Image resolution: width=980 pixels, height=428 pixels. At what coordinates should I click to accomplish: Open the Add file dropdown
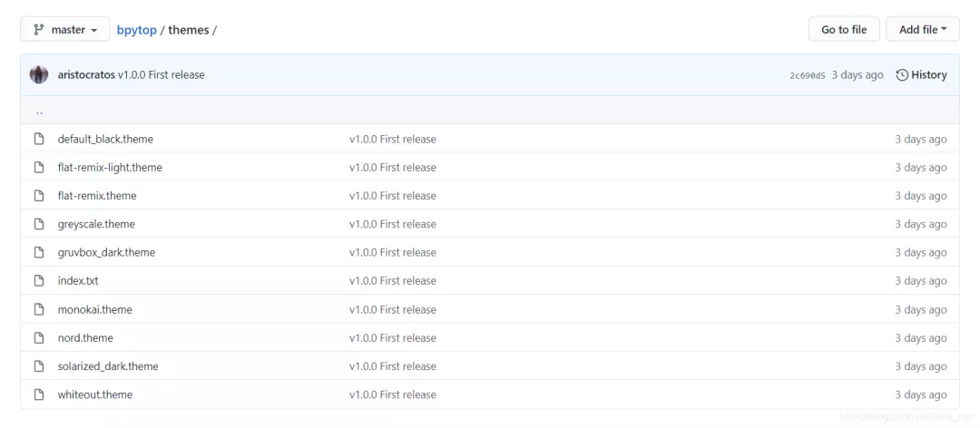click(x=923, y=29)
